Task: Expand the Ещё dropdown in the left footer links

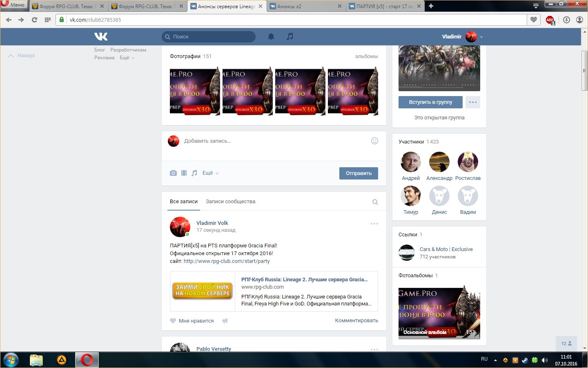Action: coord(127,58)
